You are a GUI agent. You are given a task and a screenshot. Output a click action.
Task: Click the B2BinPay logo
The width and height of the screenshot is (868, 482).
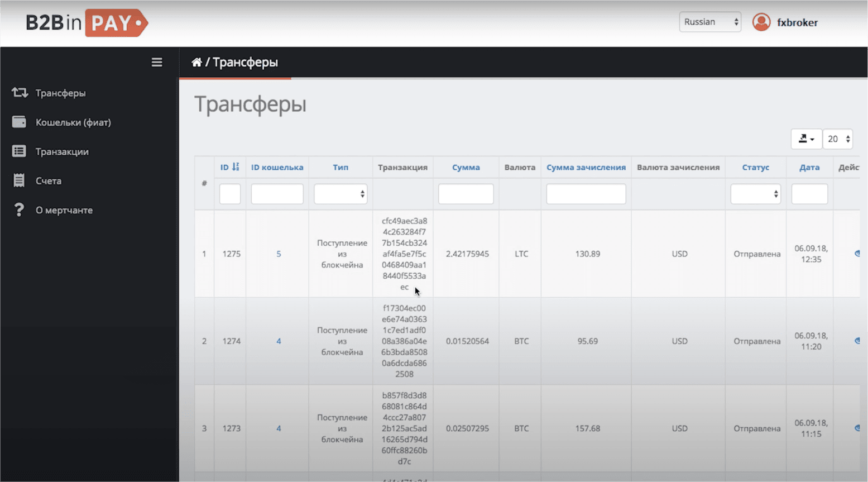tap(87, 23)
